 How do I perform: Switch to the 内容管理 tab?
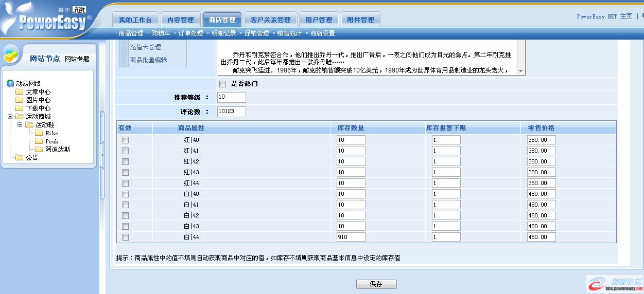click(x=180, y=20)
